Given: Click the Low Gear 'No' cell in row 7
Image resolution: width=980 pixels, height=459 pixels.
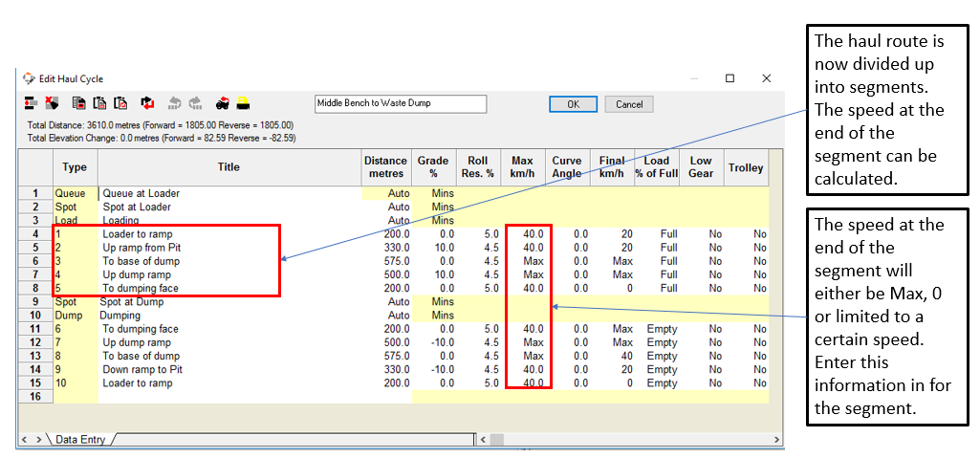Looking at the screenshot, I should click(x=701, y=274).
